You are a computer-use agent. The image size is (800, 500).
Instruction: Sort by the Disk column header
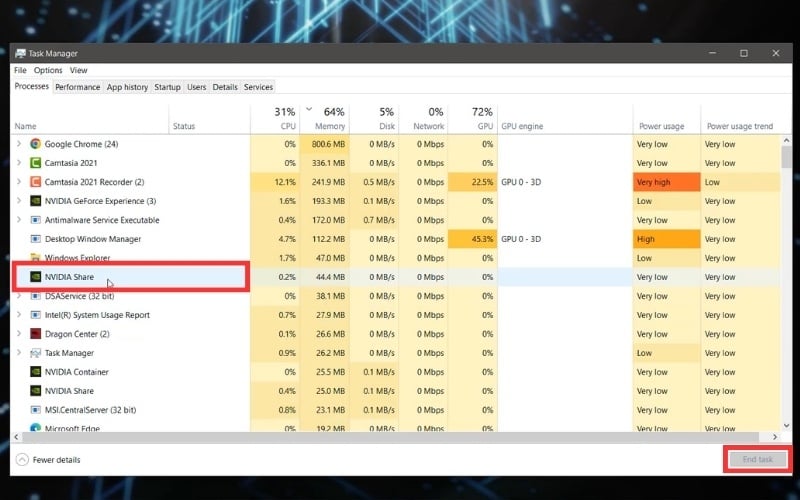coord(374,119)
